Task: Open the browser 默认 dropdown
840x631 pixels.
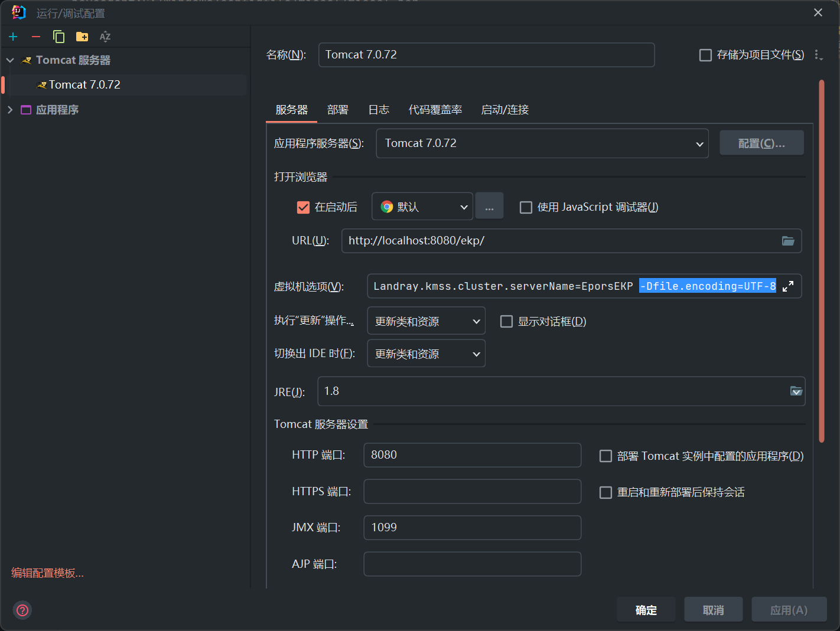Action: 422,207
